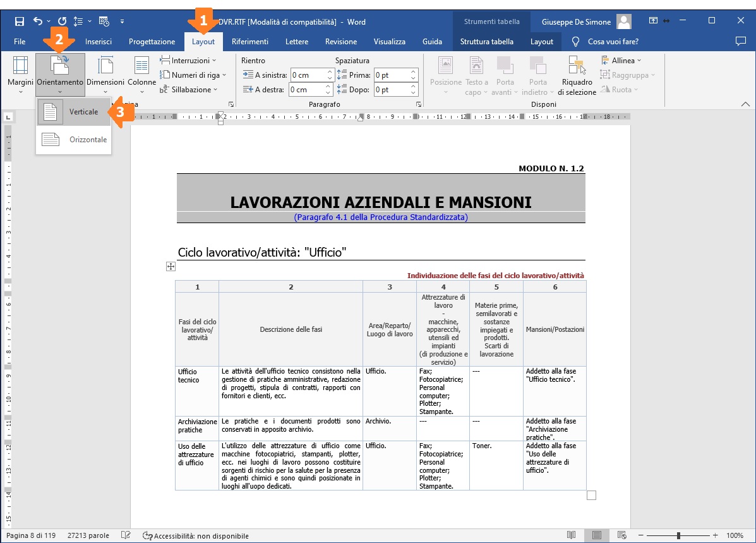Click the Save icon in title bar
This screenshot has width=756, height=543.
(x=20, y=21)
